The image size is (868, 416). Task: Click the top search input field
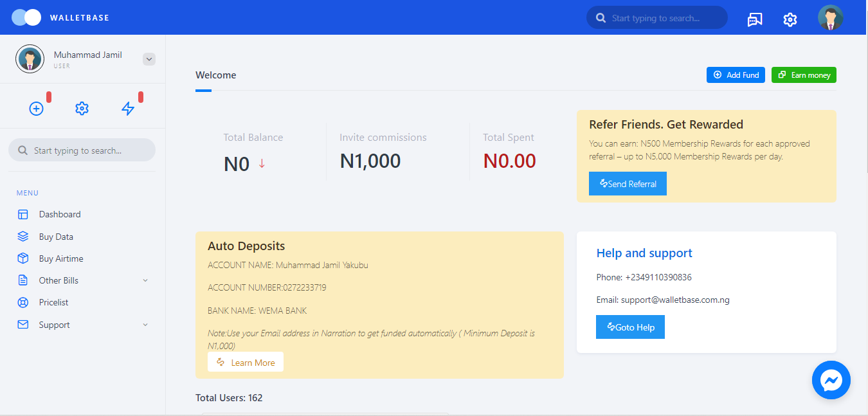click(x=656, y=17)
